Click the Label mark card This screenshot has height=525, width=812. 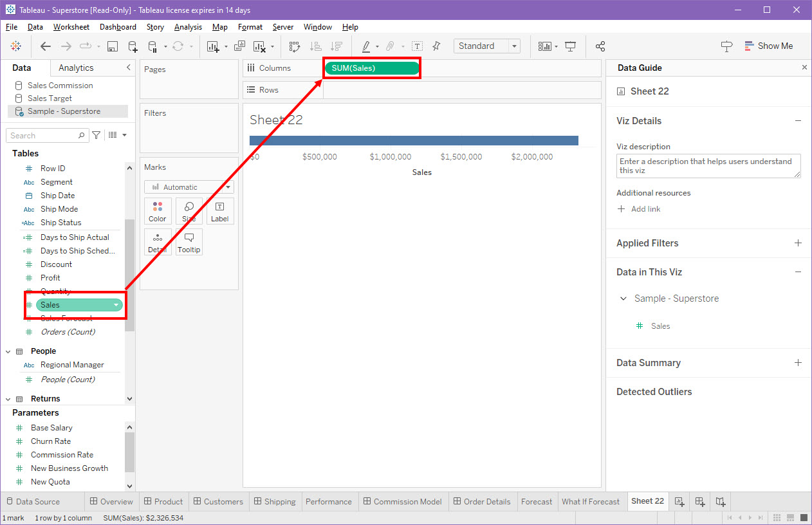tap(219, 211)
